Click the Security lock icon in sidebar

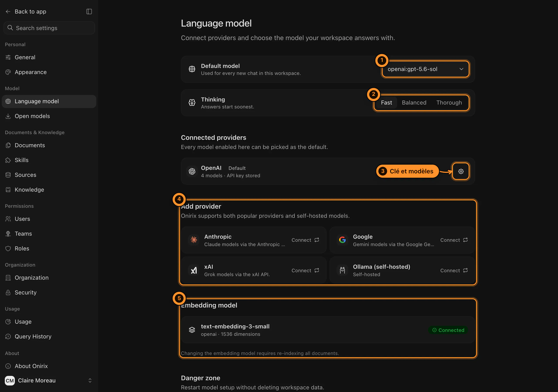click(8, 292)
